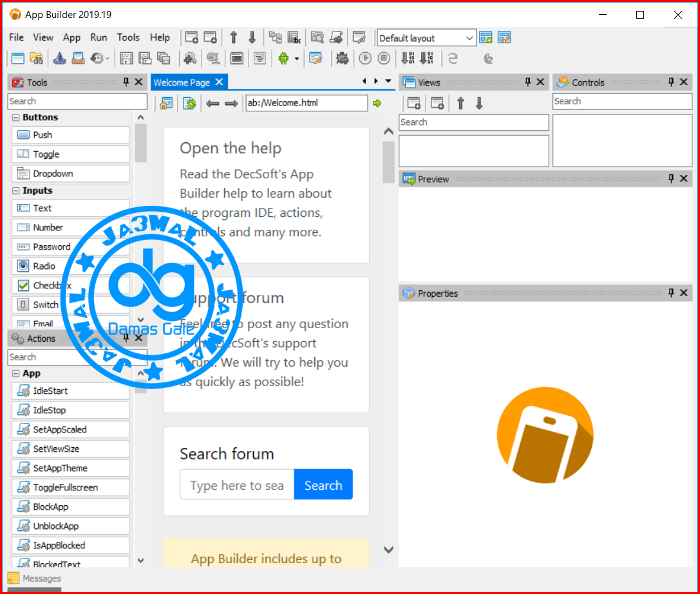Click the run play icon in the toolbar

tap(365, 59)
